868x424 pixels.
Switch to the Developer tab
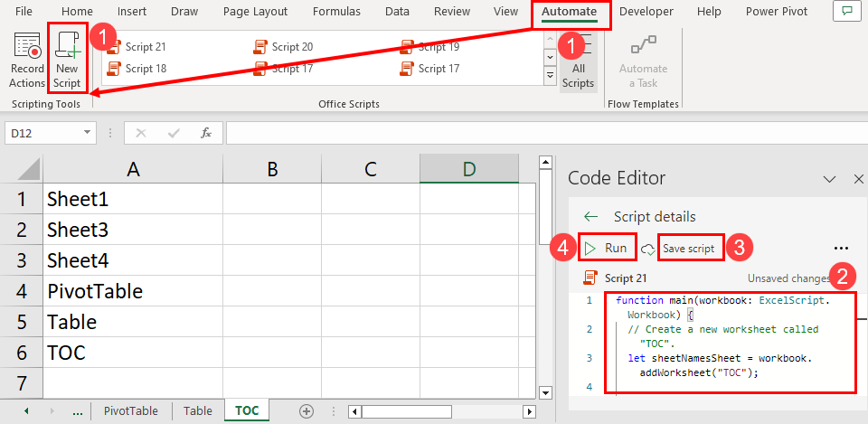(646, 12)
